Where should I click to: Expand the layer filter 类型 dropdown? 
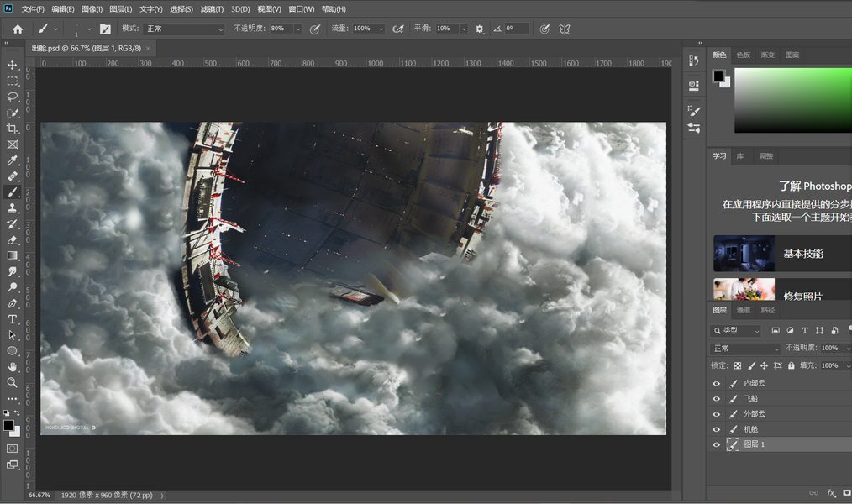click(x=737, y=331)
